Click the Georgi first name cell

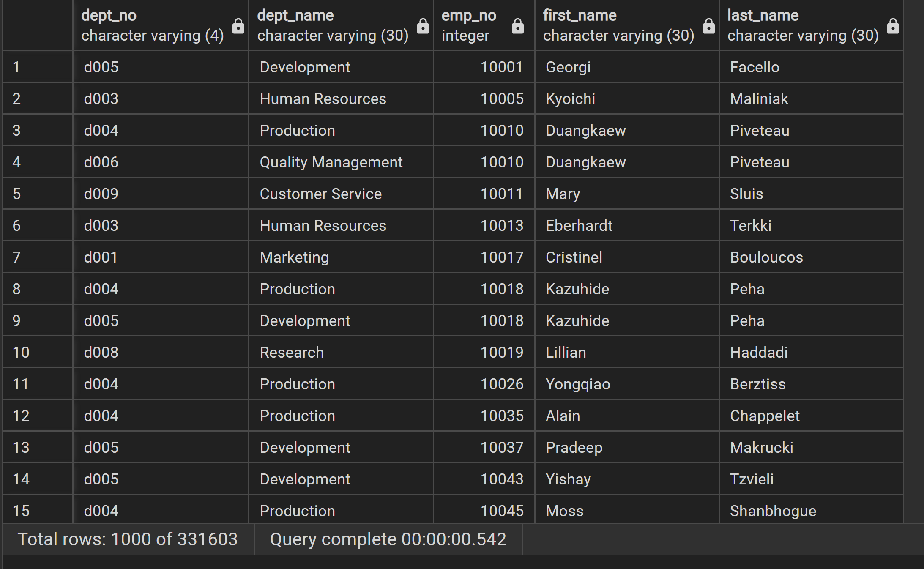tap(626, 67)
